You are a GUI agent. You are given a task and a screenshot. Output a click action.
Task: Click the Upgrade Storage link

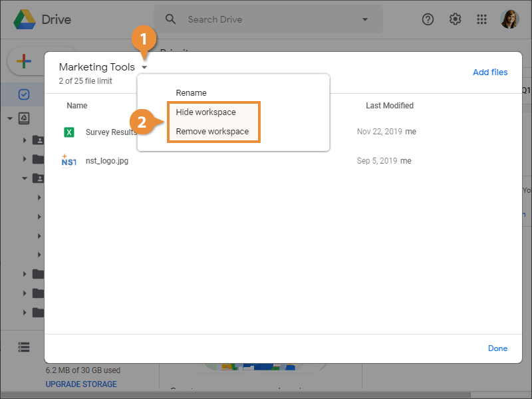(80, 384)
